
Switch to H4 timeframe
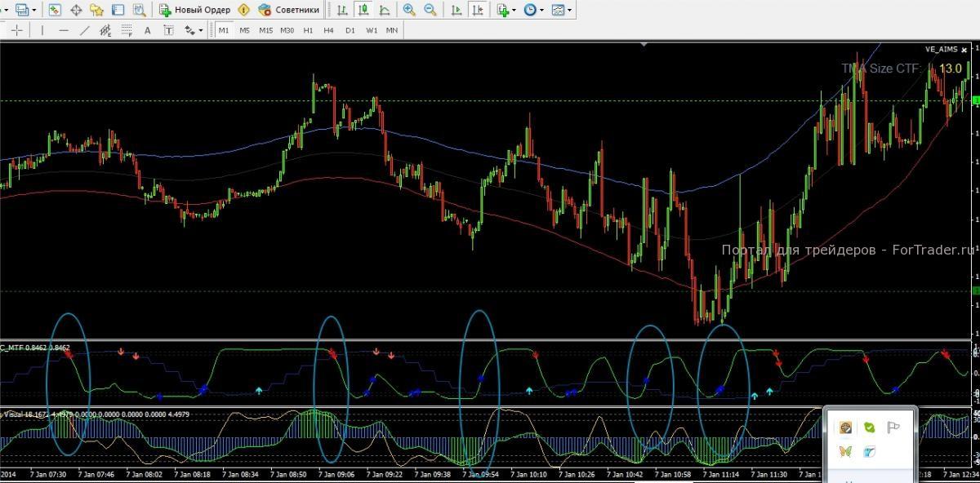328,30
